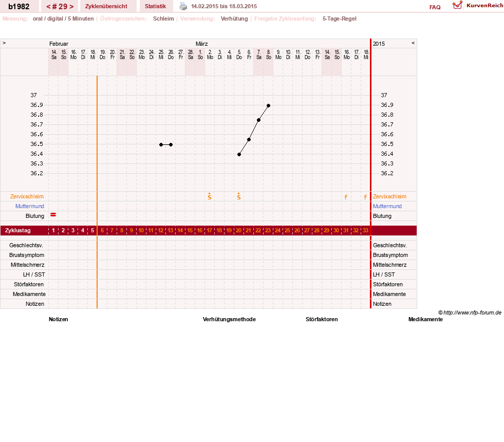Click the left 'LH / SST' row label

coord(34,274)
